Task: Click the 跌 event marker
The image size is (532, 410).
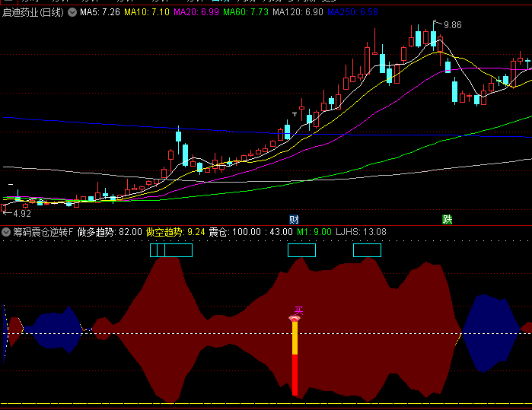Action: 447,219
